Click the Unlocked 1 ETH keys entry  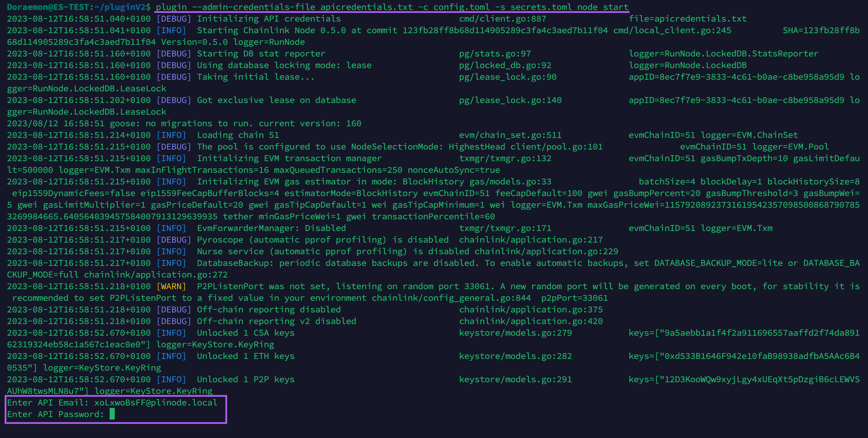[x=245, y=356]
